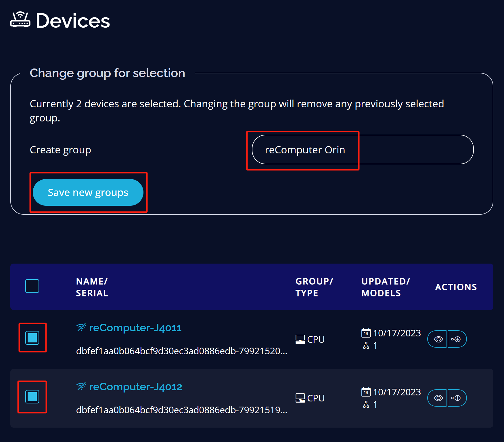Click offline wifi icon beside reComputer-J4011

[x=81, y=327]
